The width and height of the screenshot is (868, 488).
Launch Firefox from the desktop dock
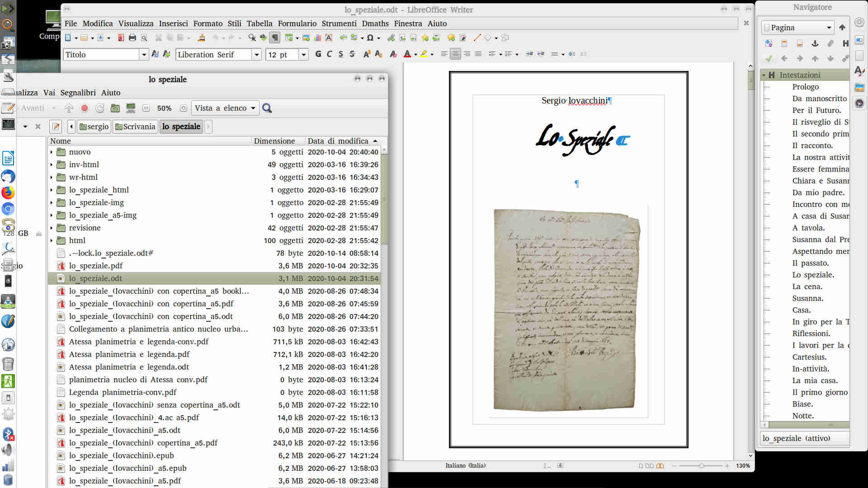(x=8, y=193)
